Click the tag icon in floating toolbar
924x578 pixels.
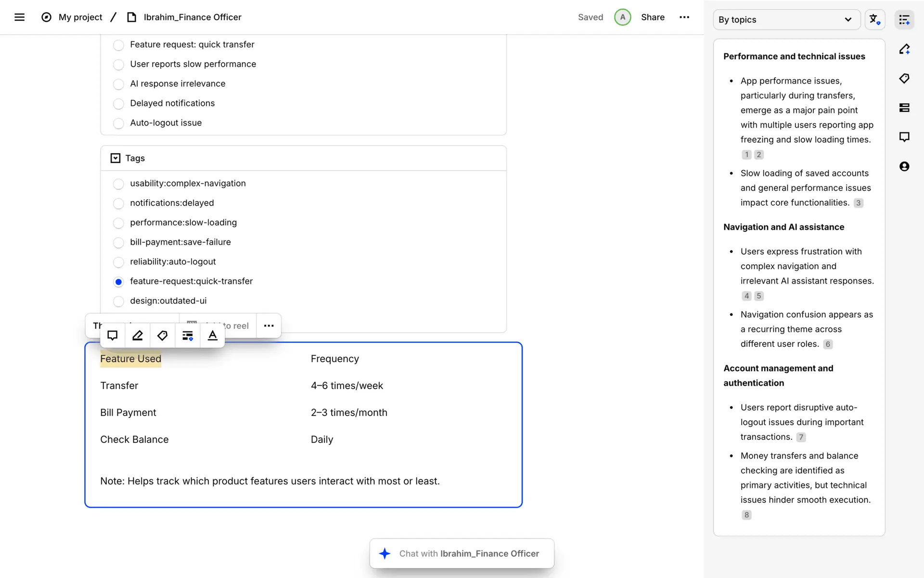(x=163, y=336)
